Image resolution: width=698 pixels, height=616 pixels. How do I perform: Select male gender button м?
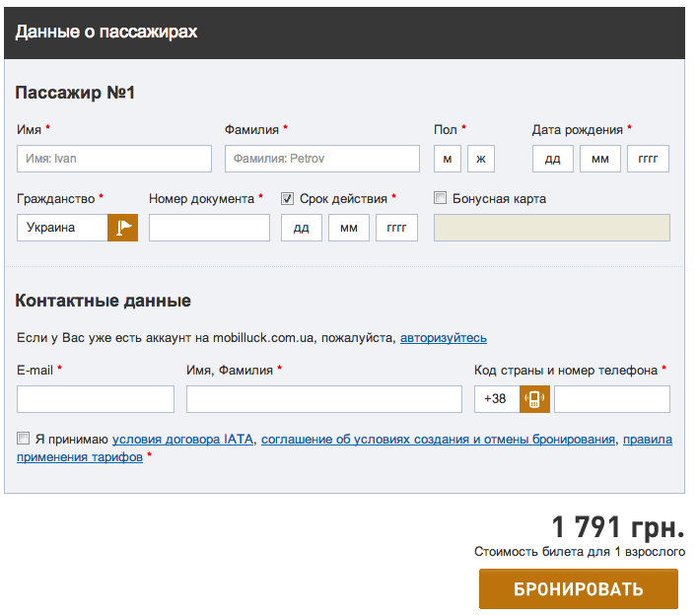[448, 159]
